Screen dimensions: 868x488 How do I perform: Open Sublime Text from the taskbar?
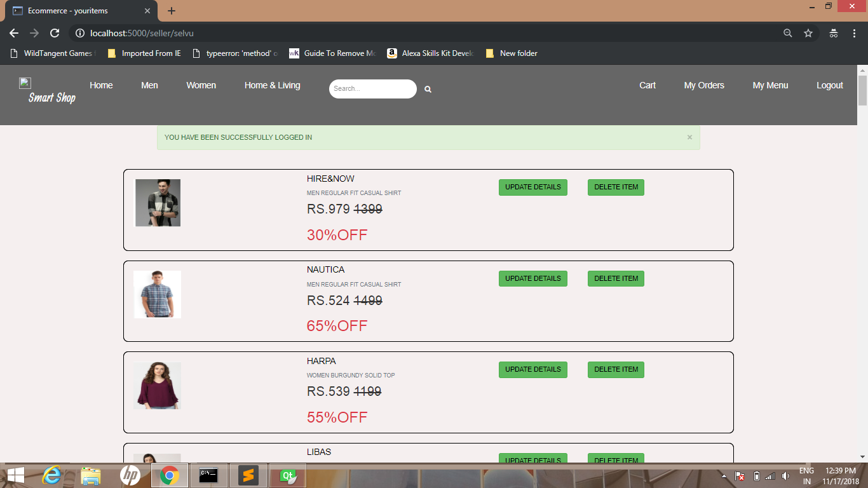[x=248, y=475]
